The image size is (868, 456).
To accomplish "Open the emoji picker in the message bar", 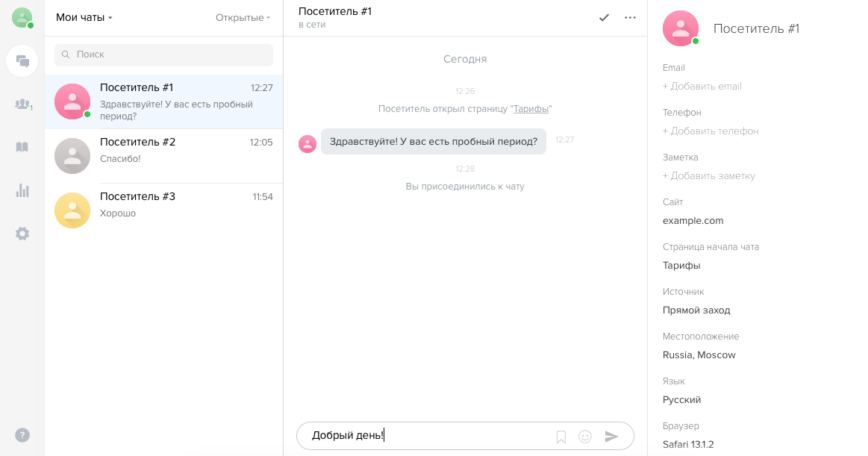I will 584,437.
